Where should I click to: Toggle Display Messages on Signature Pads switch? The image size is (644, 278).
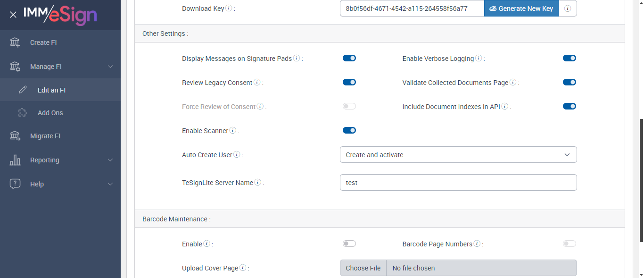click(x=349, y=58)
